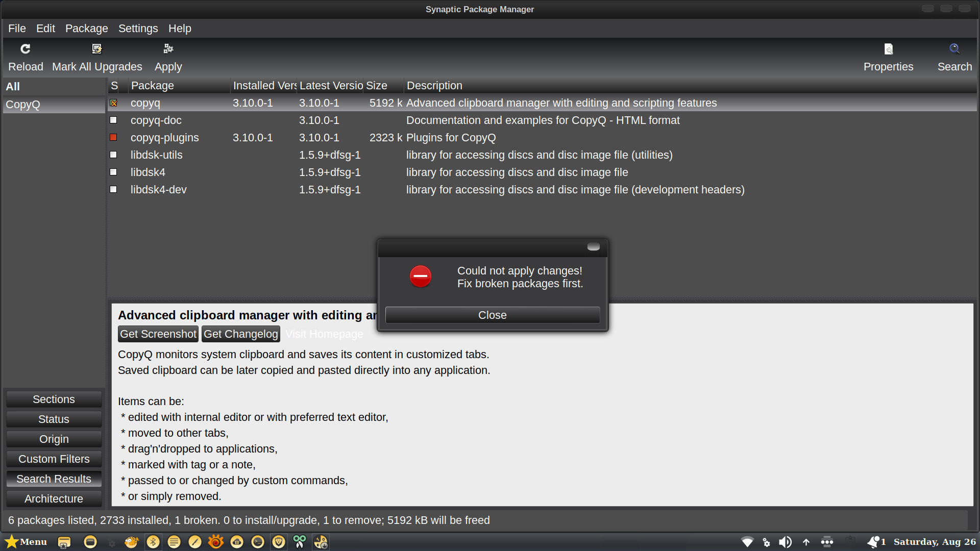980x551 pixels.
Task: Switch sidebar to Status view
Action: [54, 419]
